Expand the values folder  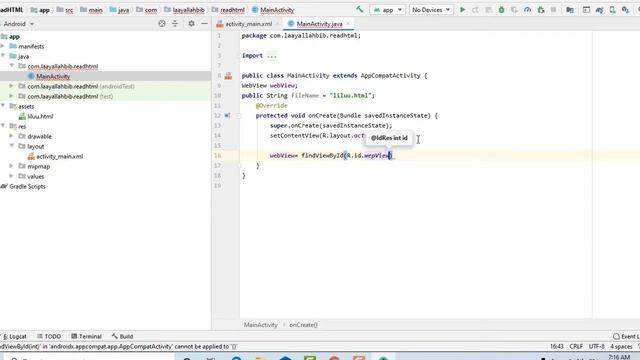11,176
